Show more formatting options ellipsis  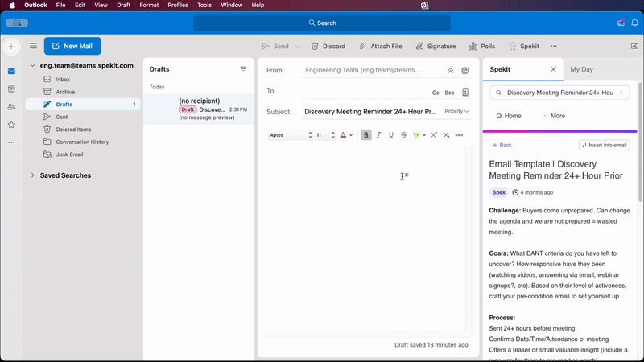pos(459,134)
